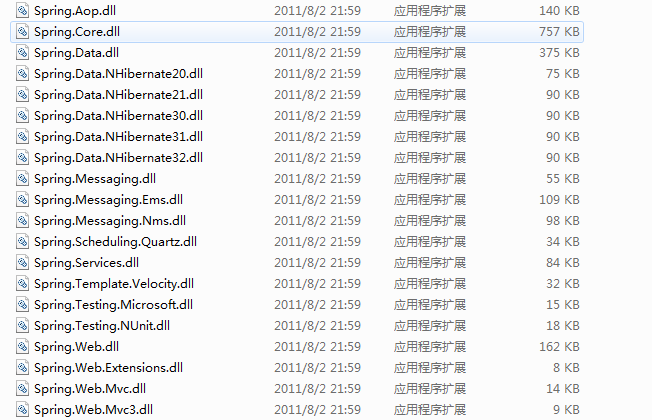Click the Spring.Scheduling.Quartz.dll file icon
The width and height of the screenshot is (652, 420).
22,242
